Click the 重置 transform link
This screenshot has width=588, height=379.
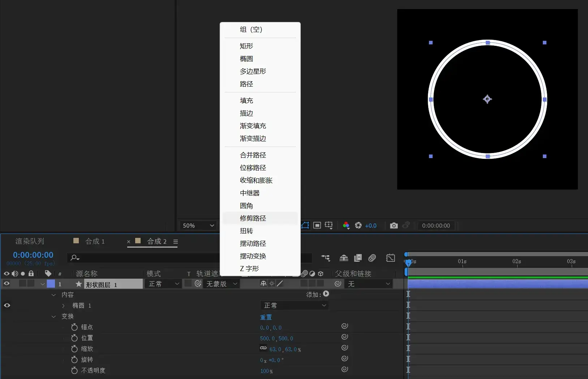click(x=266, y=317)
